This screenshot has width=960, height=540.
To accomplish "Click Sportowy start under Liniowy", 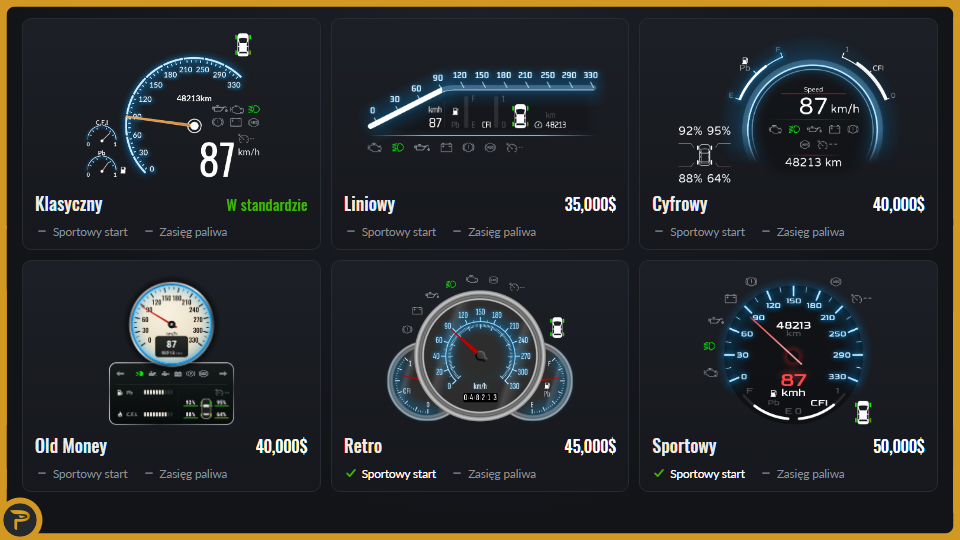I will click(x=399, y=232).
